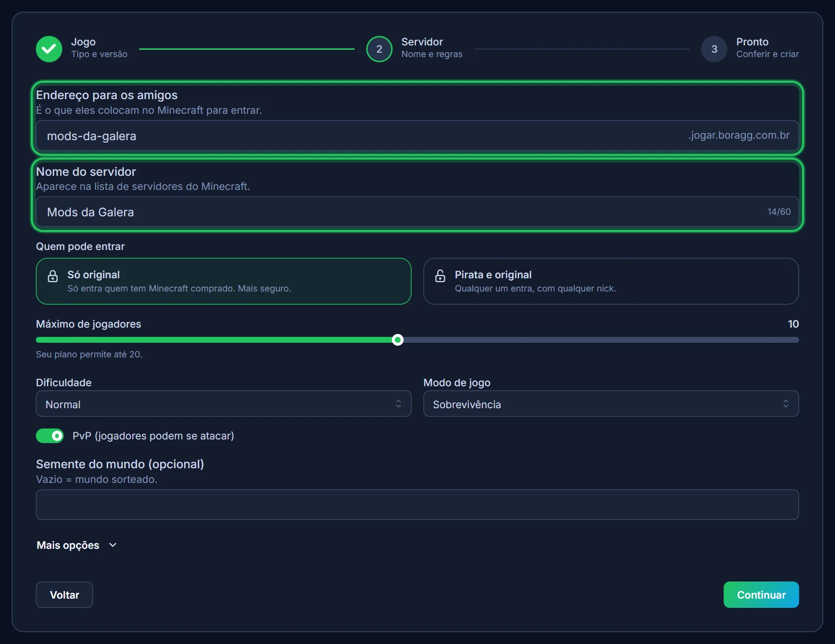Click the 'Quem pode entrar' heading
835x644 pixels.
pos(80,247)
